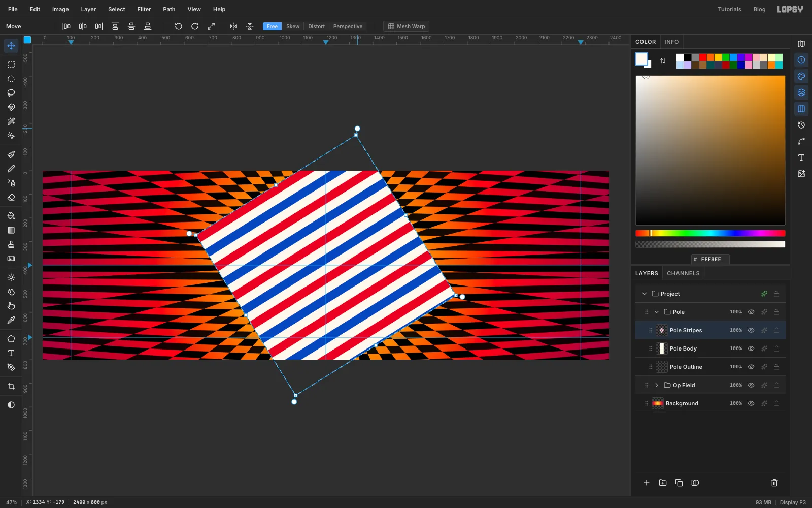Viewport: 812px width, 508px height.
Task: Rotate counter-clockwise in options bar
Action: (x=179, y=26)
